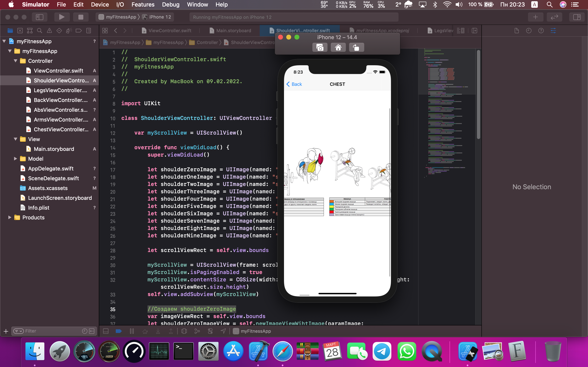Open the Find navigator magnifying glass
The width and height of the screenshot is (588, 367).
40,31
